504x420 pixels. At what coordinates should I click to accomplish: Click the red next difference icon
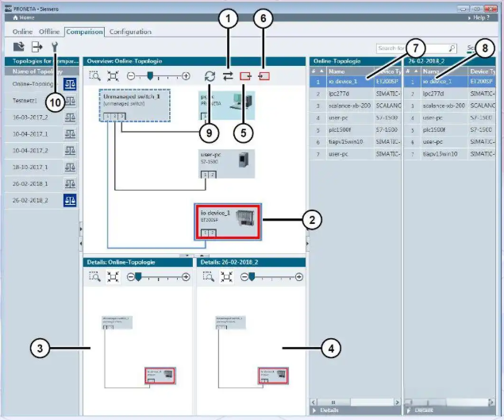tap(264, 76)
